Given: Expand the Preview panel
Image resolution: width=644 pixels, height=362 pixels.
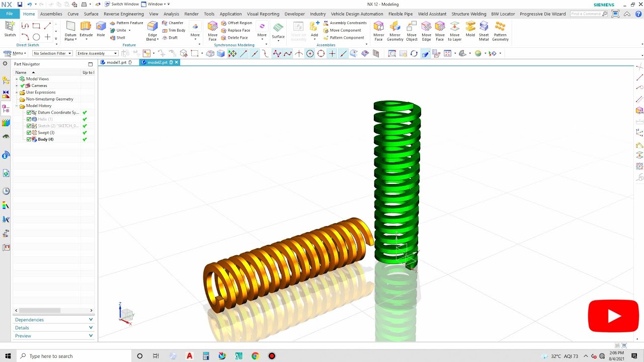Looking at the screenshot, I should click(53, 336).
